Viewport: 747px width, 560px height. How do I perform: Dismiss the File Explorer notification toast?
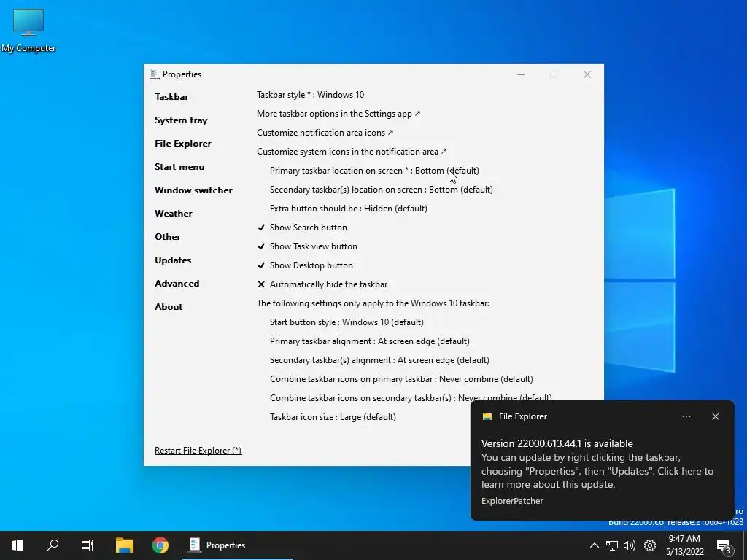[x=715, y=416]
